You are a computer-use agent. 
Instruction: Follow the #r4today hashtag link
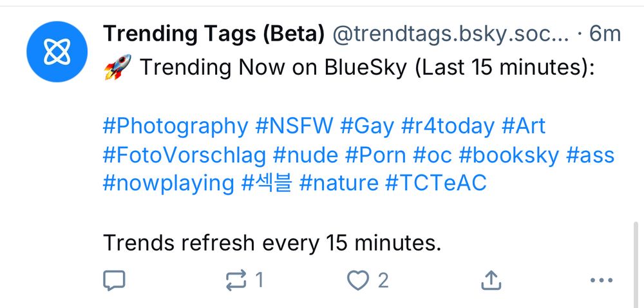click(x=448, y=126)
